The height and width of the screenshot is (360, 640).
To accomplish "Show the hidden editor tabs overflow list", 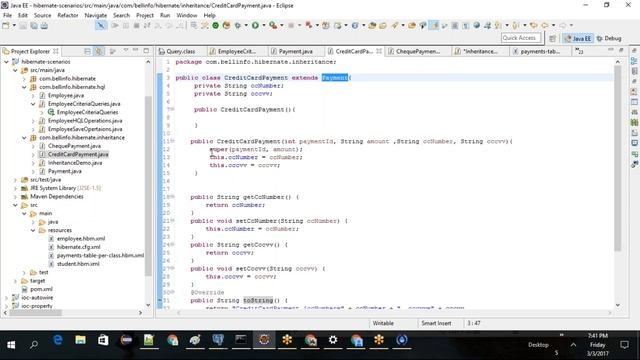I will [579, 51].
